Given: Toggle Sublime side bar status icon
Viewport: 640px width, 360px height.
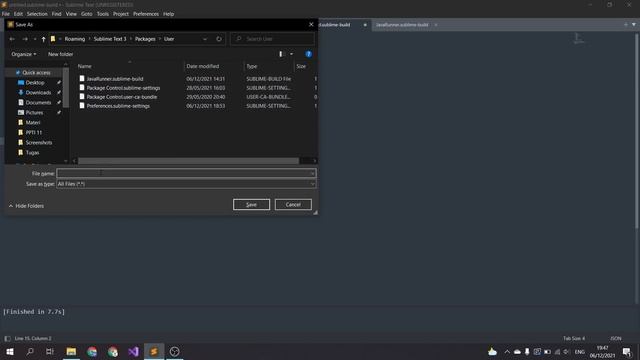Looking at the screenshot, I should click(7, 338).
